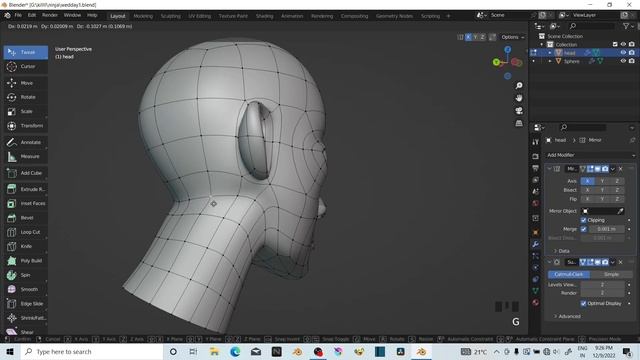Switch to the Sculpting workspace tab
Screen dimensions: 640x360
point(171,16)
